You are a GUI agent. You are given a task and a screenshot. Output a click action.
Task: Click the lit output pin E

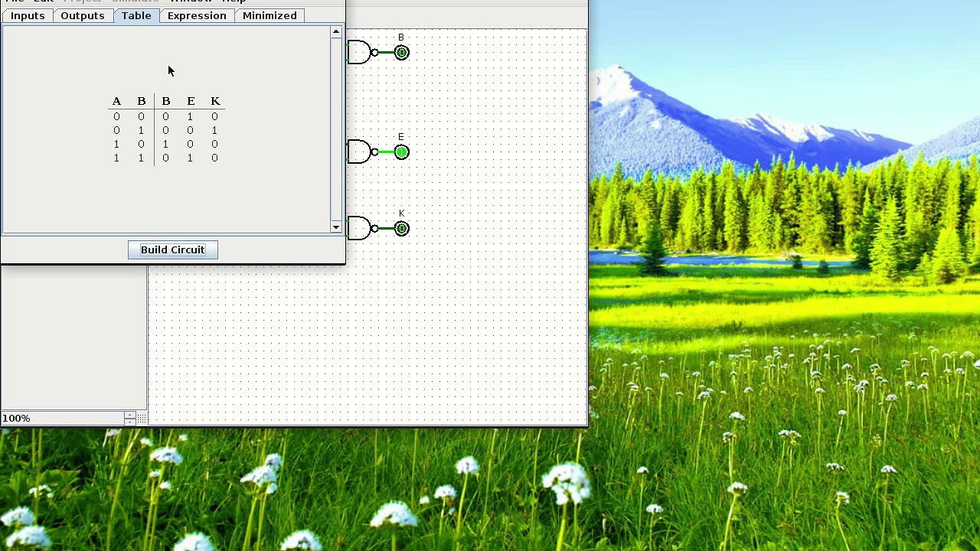[x=401, y=152]
